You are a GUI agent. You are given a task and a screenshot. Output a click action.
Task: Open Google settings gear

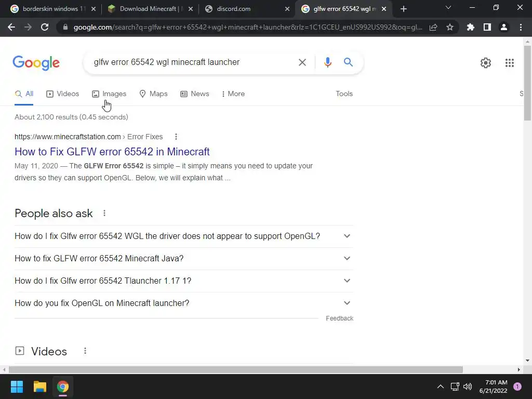486,63
